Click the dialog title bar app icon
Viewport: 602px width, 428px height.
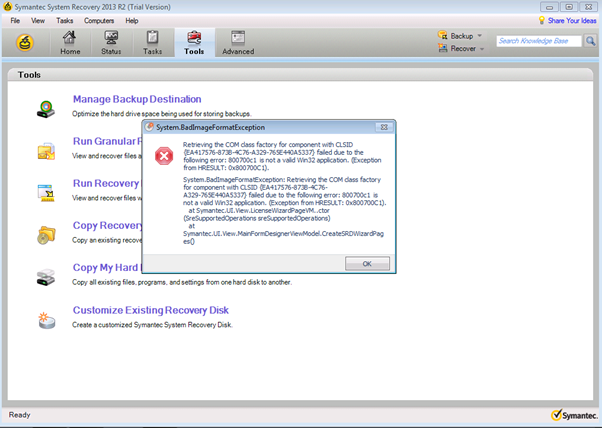[150, 127]
